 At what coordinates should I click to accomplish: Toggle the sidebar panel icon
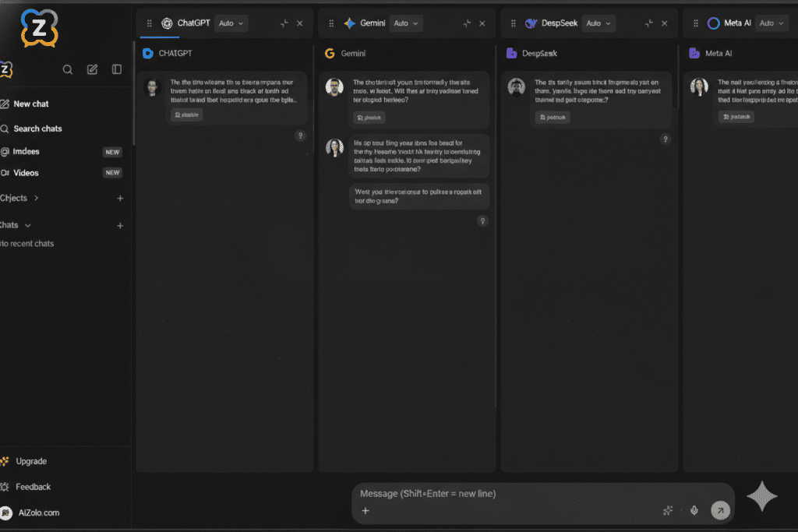pyautogui.click(x=117, y=69)
